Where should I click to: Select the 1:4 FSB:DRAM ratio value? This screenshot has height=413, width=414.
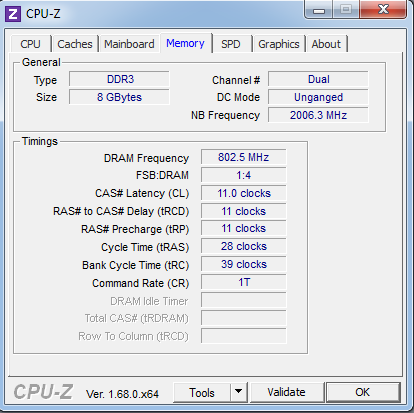(244, 175)
